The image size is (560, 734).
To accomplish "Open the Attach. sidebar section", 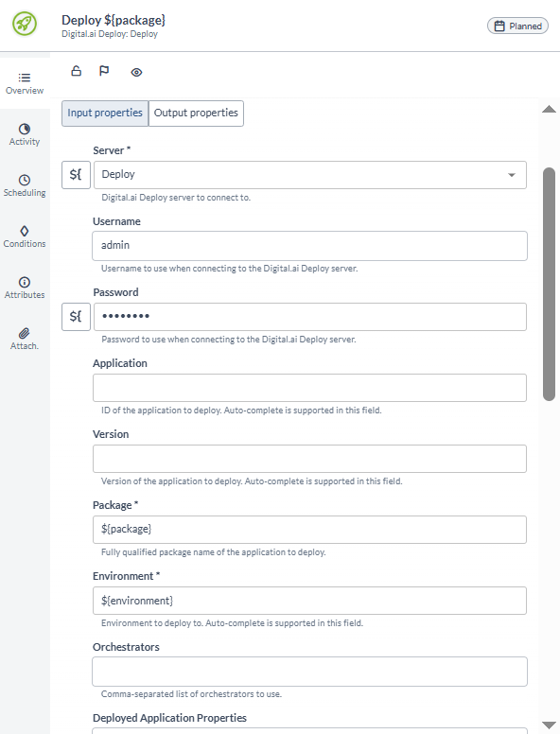I will pyautogui.click(x=25, y=339).
